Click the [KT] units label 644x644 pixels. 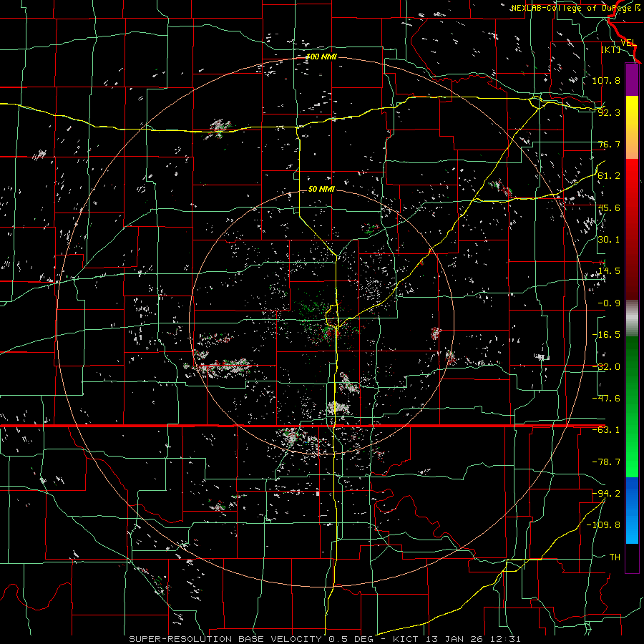tap(610, 49)
